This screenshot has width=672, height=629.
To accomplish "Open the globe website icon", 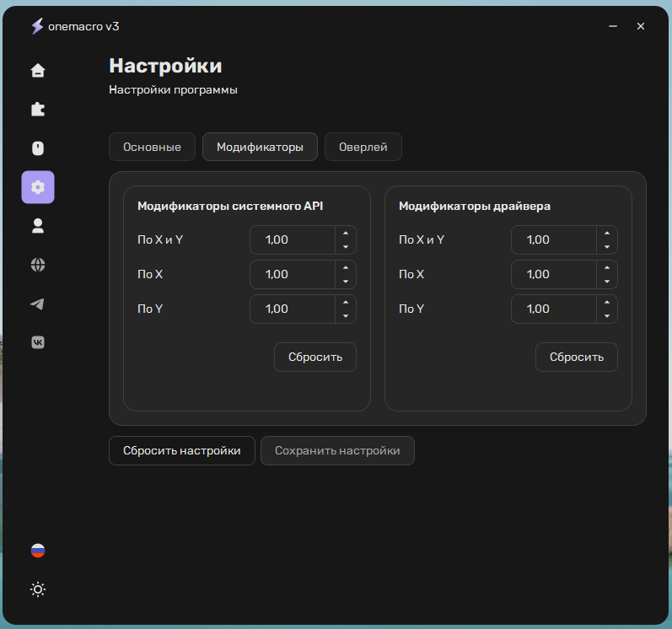I will pyautogui.click(x=38, y=265).
